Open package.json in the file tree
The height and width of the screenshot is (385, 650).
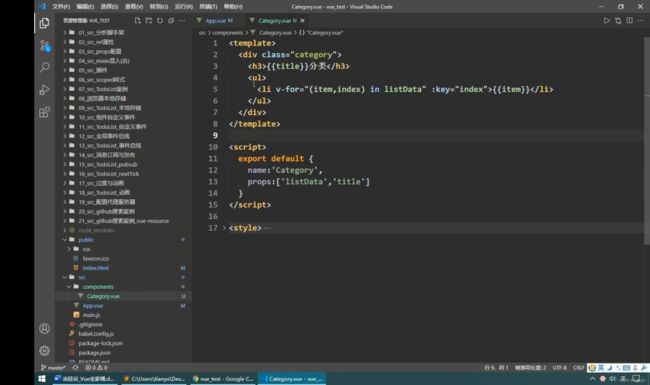tap(95, 353)
